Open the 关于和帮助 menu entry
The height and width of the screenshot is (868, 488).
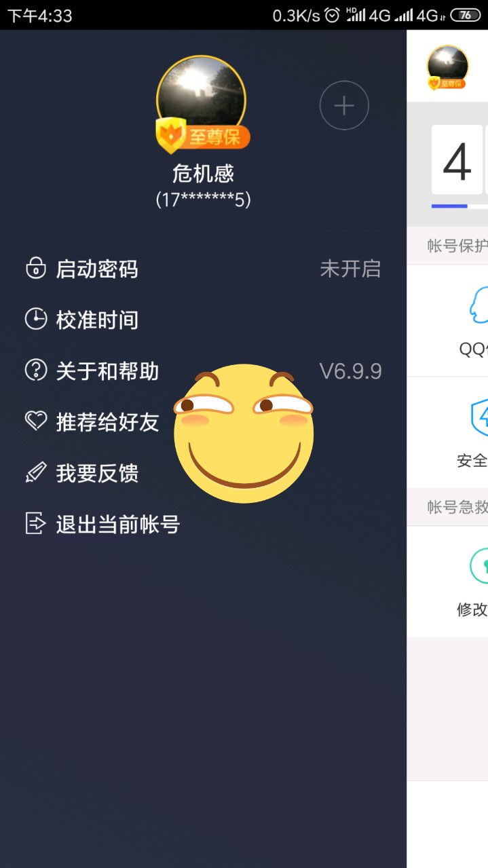[x=203, y=371]
